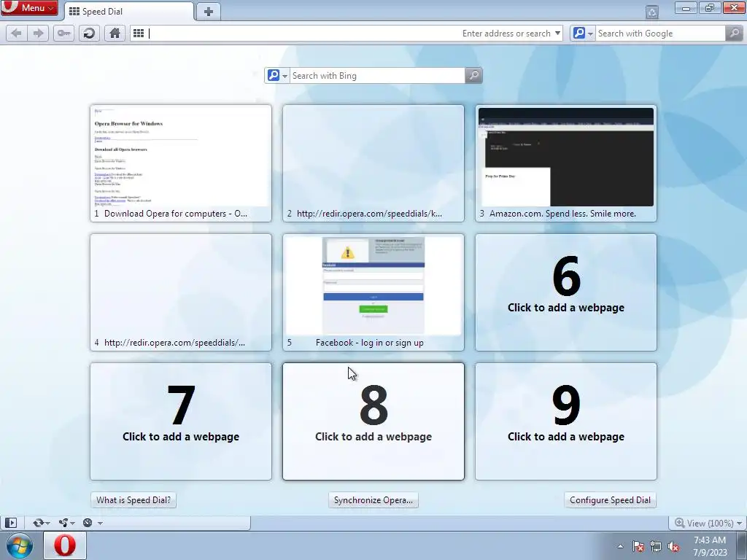
Task: Expand address bar history dropdown arrow
Action: click(557, 34)
